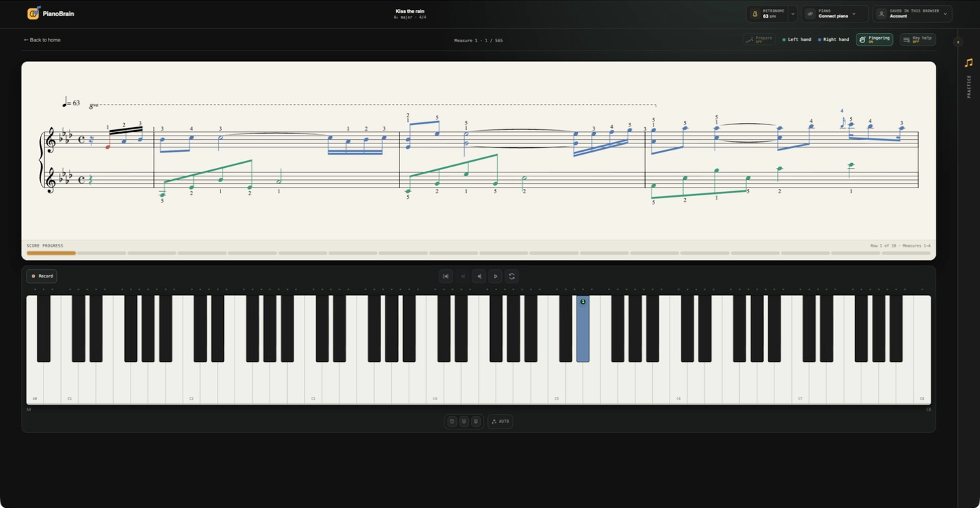Click the A♭ major 4/4 subtitle
Image resolution: width=980 pixels, height=508 pixels.
tap(410, 18)
